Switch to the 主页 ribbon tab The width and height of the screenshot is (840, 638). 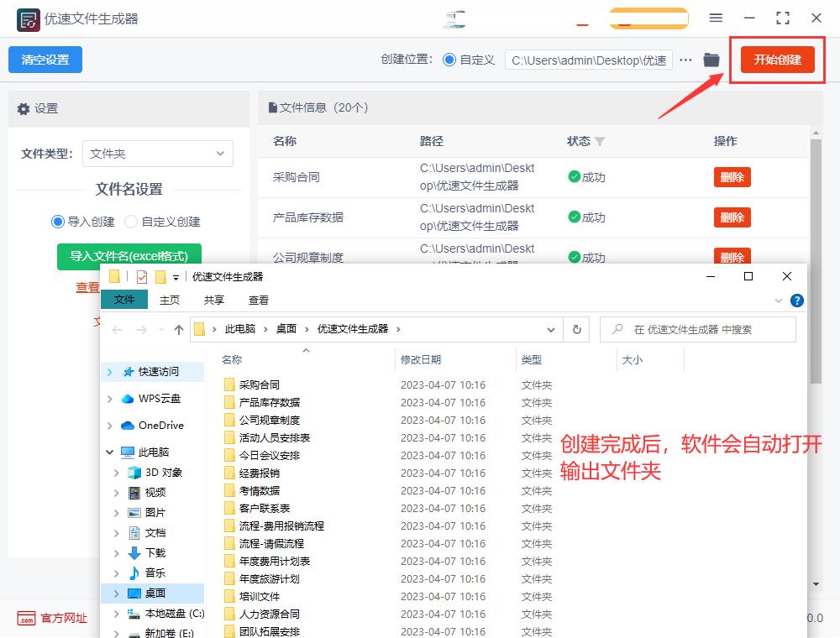[x=170, y=300]
